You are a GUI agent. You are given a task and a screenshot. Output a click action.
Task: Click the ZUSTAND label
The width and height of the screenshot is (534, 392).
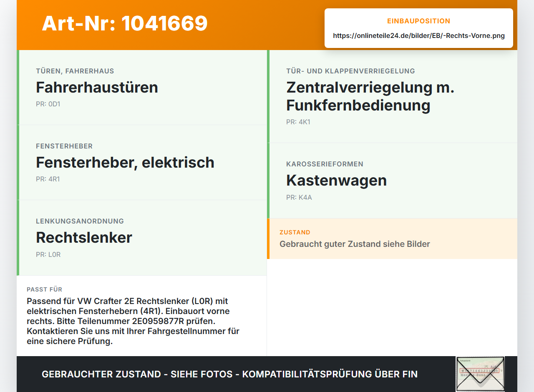click(295, 232)
